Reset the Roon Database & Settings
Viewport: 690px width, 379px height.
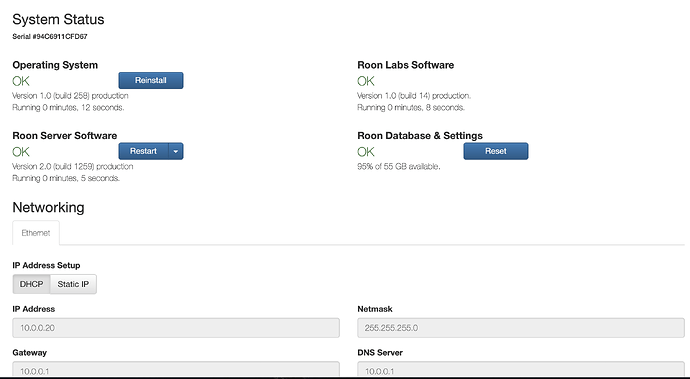coord(495,151)
